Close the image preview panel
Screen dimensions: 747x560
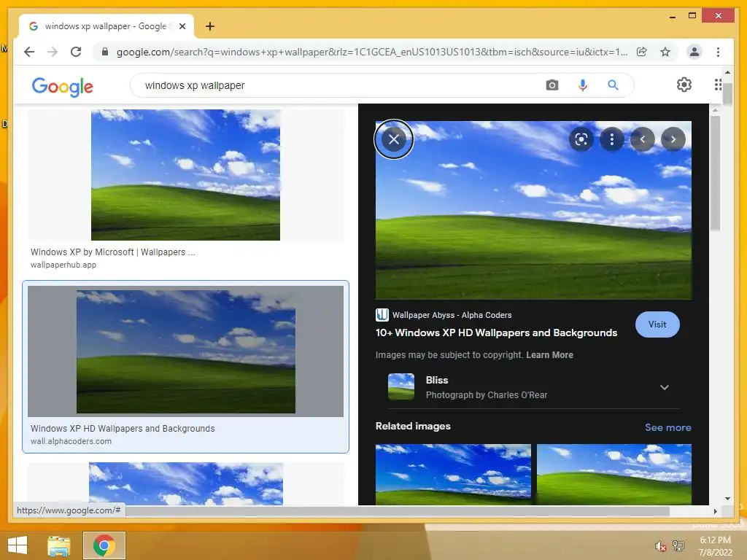[x=393, y=139]
